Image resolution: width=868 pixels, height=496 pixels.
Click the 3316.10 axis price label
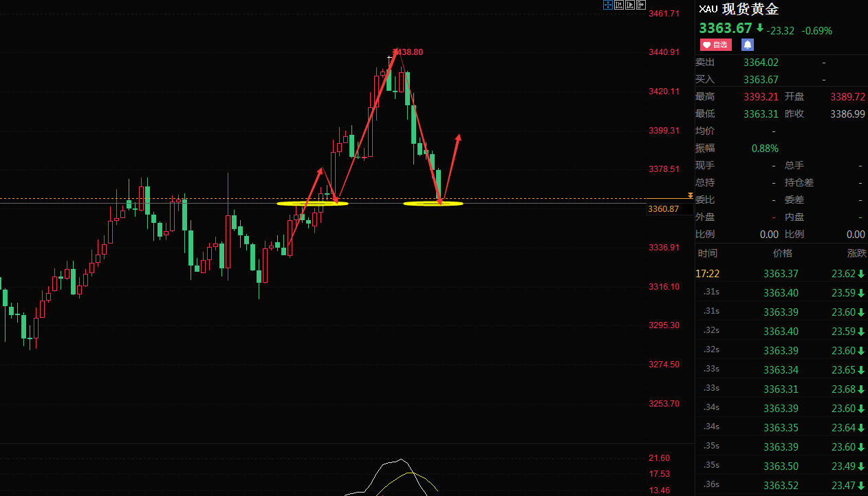[x=664, y=287]
